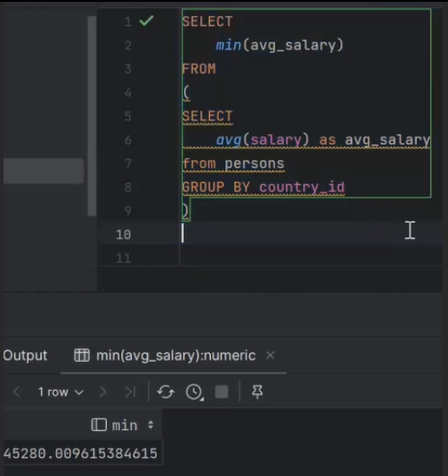
Task: Click the min column header
Action: (125, 425)
